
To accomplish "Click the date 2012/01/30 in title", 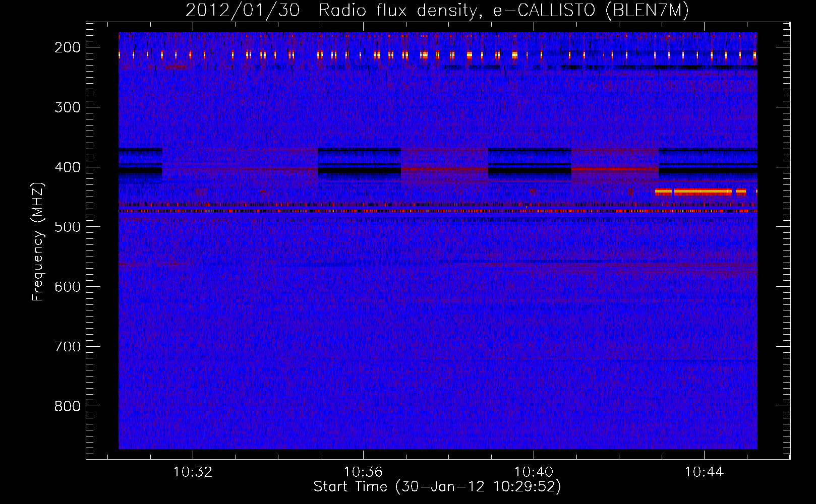I will 243,11.
